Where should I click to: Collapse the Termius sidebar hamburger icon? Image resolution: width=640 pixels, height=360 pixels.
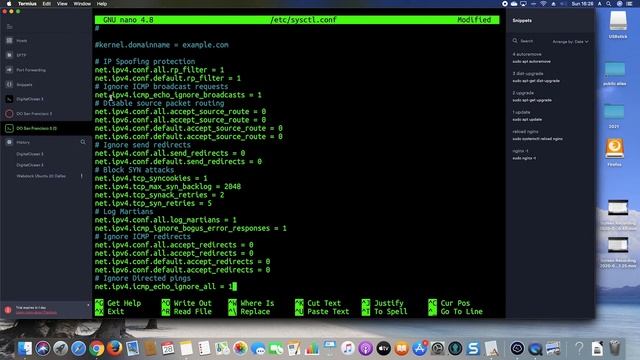(x=9, y=27)
